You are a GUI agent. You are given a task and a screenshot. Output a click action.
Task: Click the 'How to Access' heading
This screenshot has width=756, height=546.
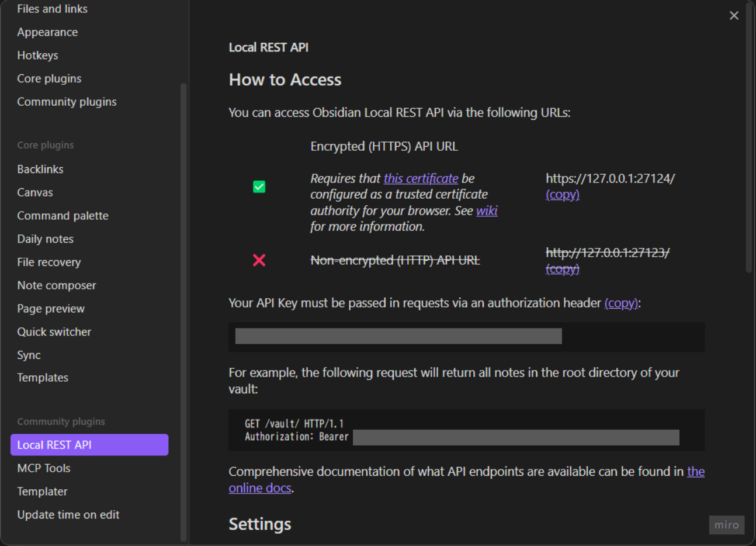285,80
